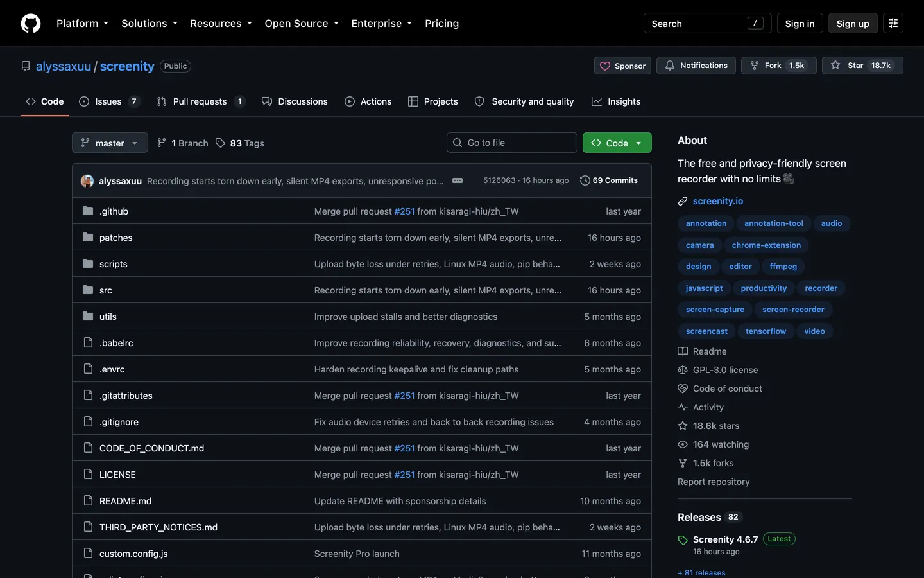Open the alyssaxuu owner profile link

[64, 66]
